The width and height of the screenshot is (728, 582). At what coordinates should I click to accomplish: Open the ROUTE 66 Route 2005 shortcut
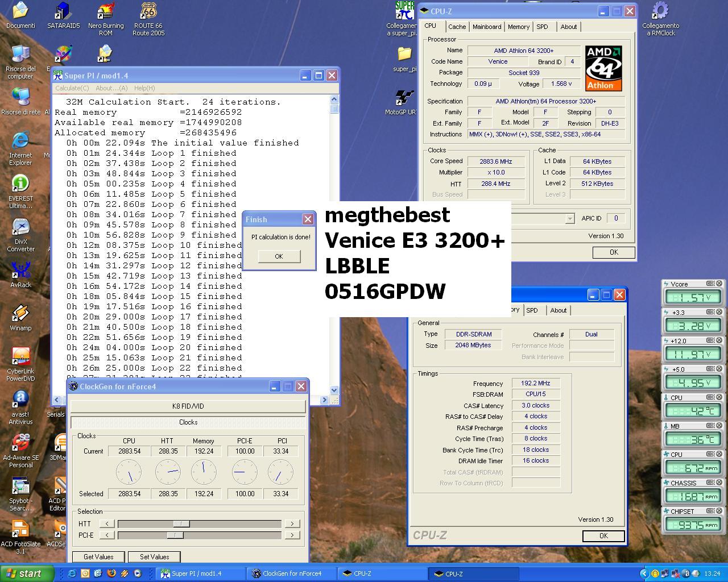pos(148,19)
